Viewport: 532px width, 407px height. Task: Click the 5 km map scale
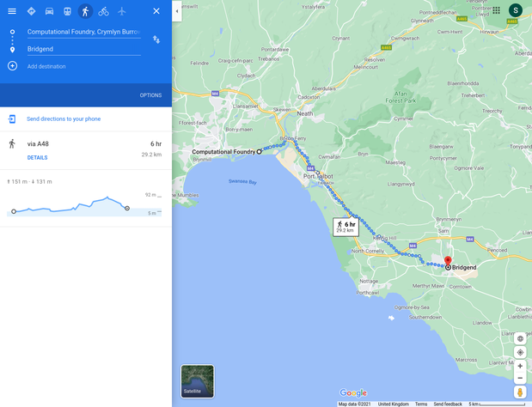pyautogui.click(x=498, y=404)
